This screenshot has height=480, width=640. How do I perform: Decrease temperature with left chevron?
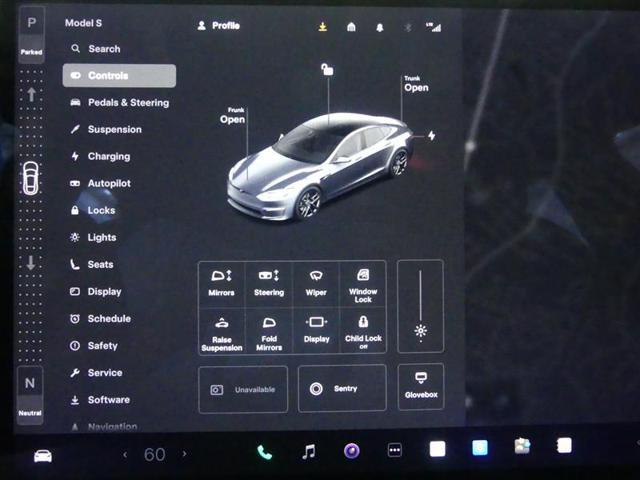125,454
